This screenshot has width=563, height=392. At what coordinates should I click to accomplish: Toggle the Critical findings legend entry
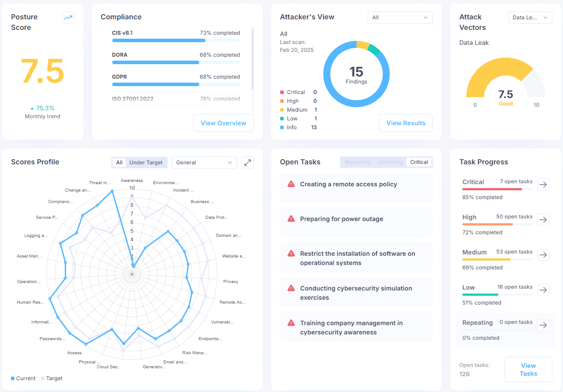click(x=298, y=92)
